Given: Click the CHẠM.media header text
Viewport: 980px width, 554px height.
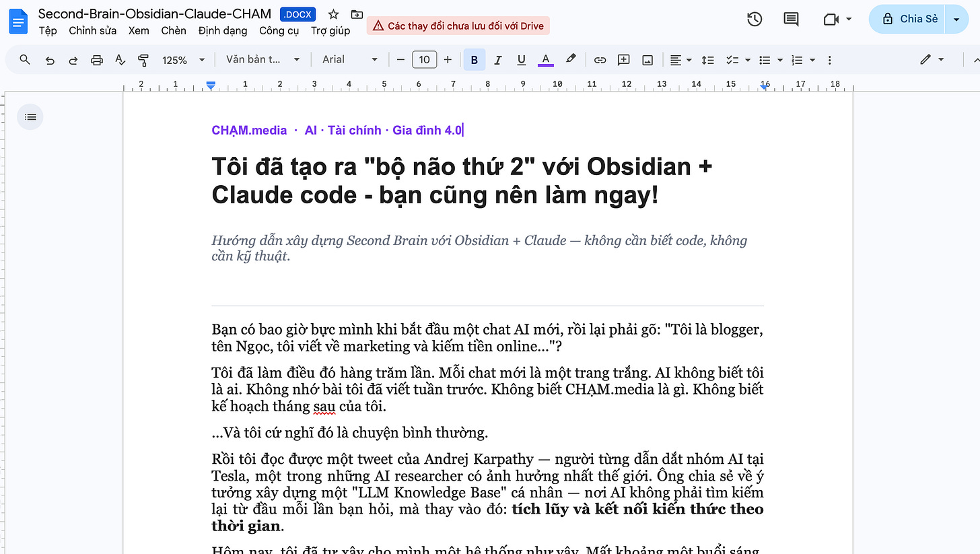Looking at the screenshot, I should tap(249, 131).
